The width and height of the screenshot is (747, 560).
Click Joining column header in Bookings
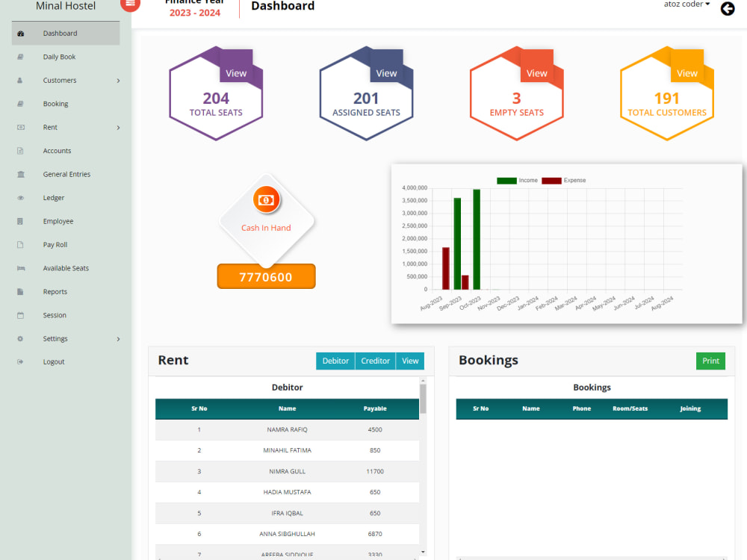click(690, 408)
